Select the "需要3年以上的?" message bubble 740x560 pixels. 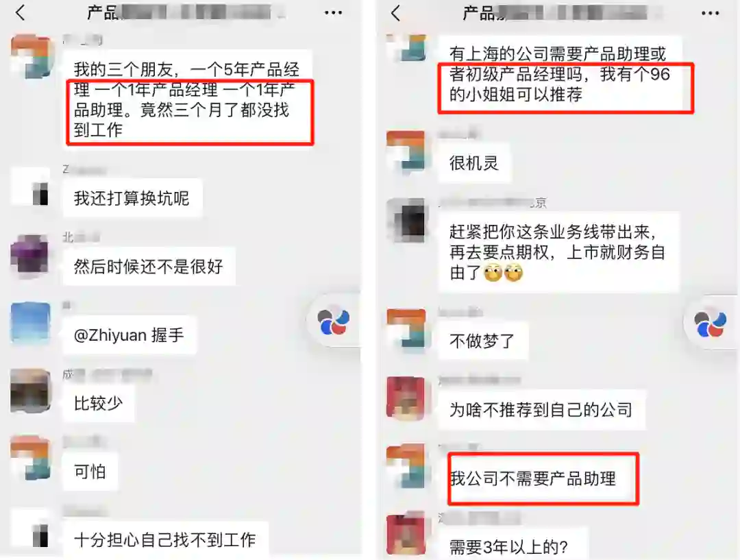508,546
